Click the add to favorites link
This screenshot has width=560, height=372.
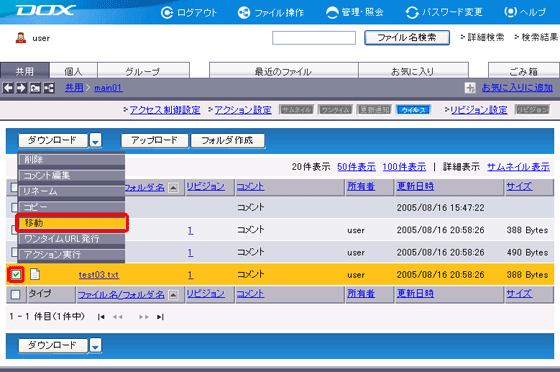[517, 87]
